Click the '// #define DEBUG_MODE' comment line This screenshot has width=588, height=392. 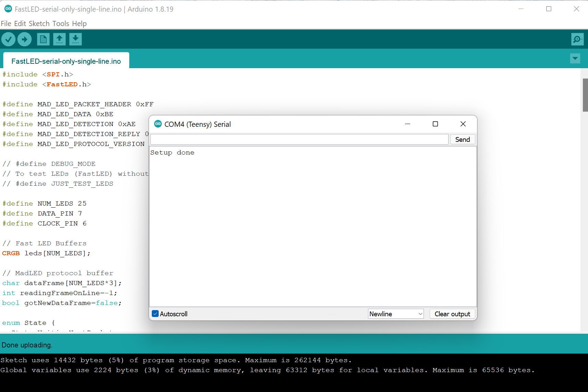click(x=49, y=164)
